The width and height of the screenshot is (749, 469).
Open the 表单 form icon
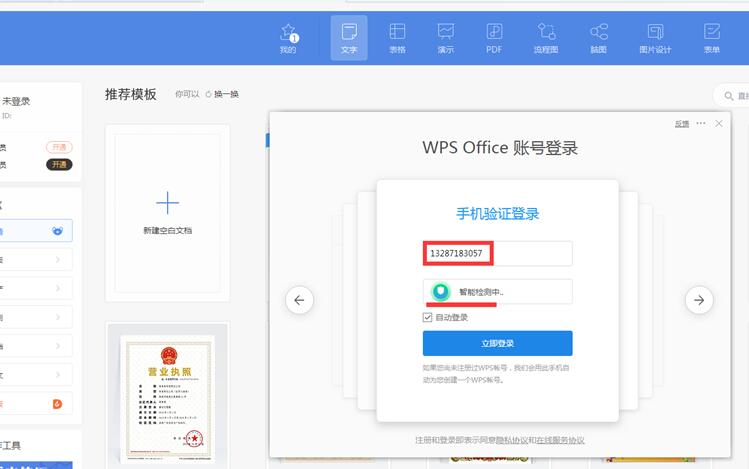point(712,38)
